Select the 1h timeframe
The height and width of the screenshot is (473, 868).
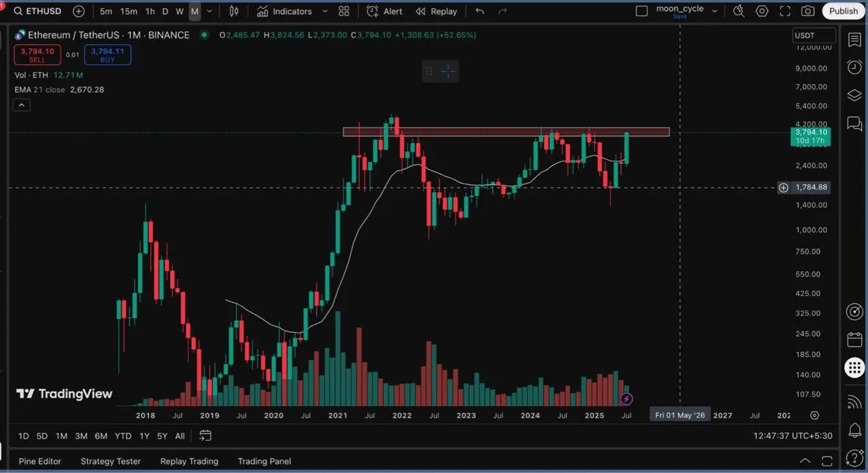point(150,11)
